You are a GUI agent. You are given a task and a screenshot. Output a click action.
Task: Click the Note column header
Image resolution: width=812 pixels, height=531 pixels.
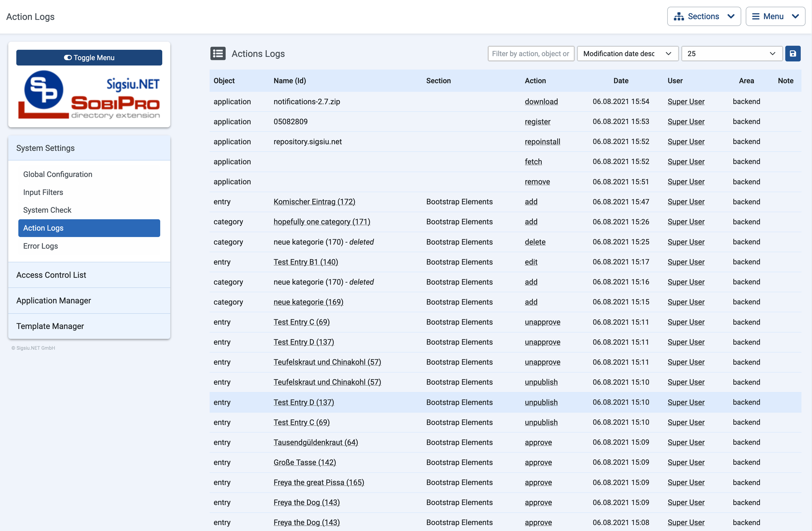pos(785,81)
